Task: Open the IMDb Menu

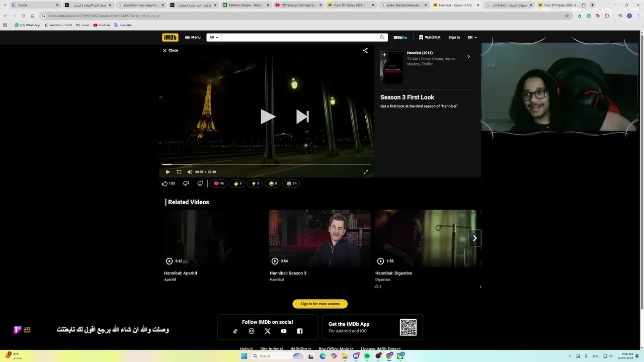Action: tap(193, 37)
